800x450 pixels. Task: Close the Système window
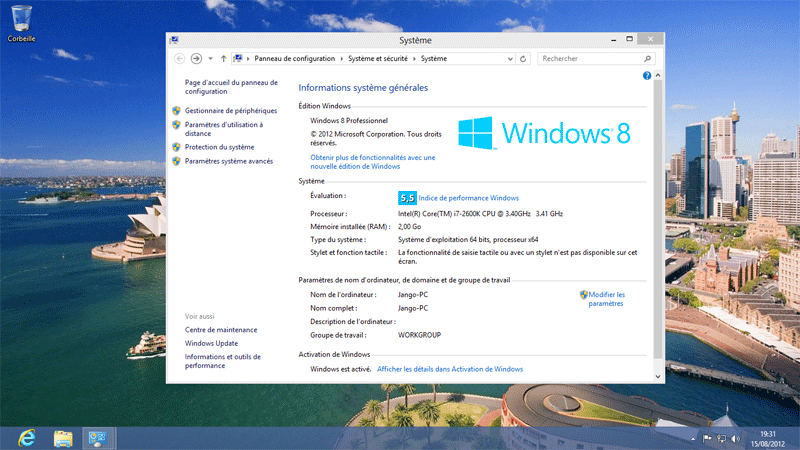point(651,39)
